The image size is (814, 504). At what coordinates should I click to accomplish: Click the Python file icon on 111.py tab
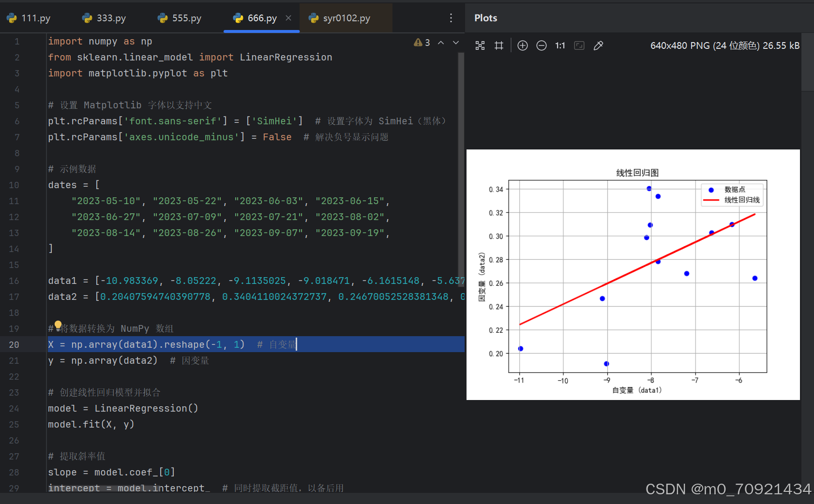11,17
